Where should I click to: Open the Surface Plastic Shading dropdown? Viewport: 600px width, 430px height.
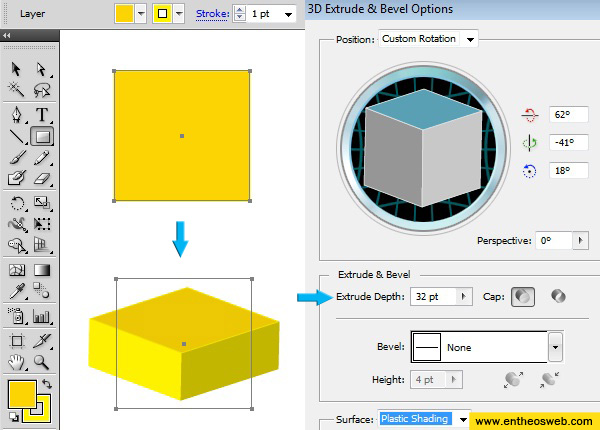pyautogui.click(x=461, y=419)
